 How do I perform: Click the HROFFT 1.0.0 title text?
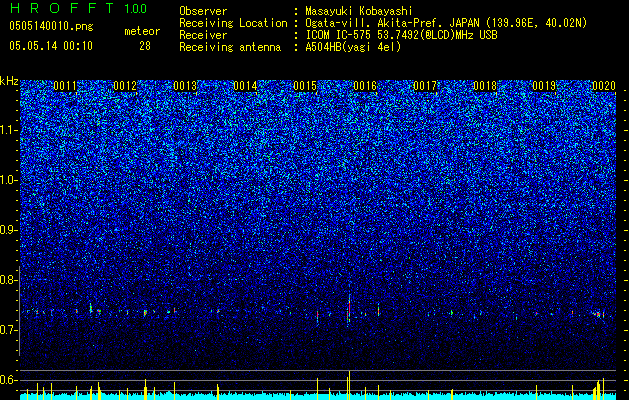click(79, 8)
